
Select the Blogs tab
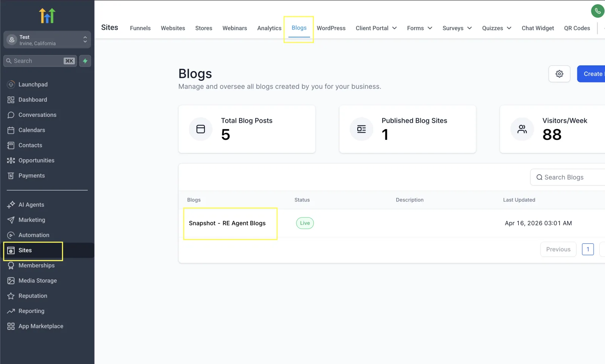[x=299, y=28]
